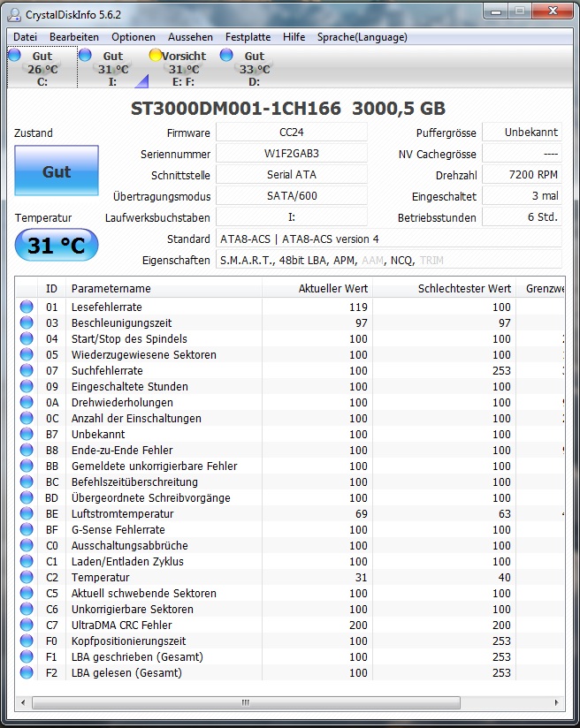The width and height of the screenshot is (580, 728).
Task: Click the SATA/600 transfer mode field
Action: click(292, 196)
